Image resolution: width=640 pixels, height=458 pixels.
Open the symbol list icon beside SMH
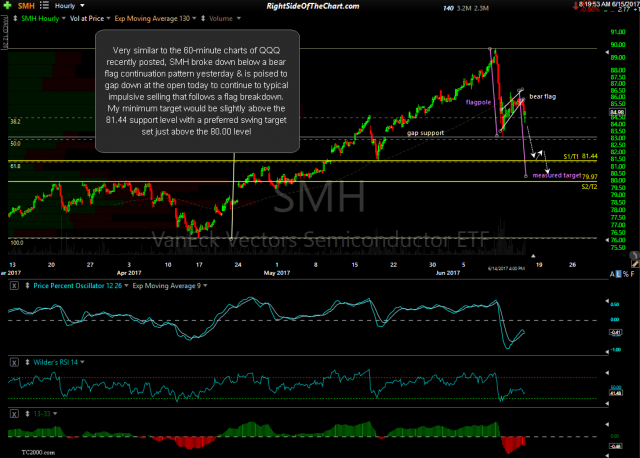(42, 5)
